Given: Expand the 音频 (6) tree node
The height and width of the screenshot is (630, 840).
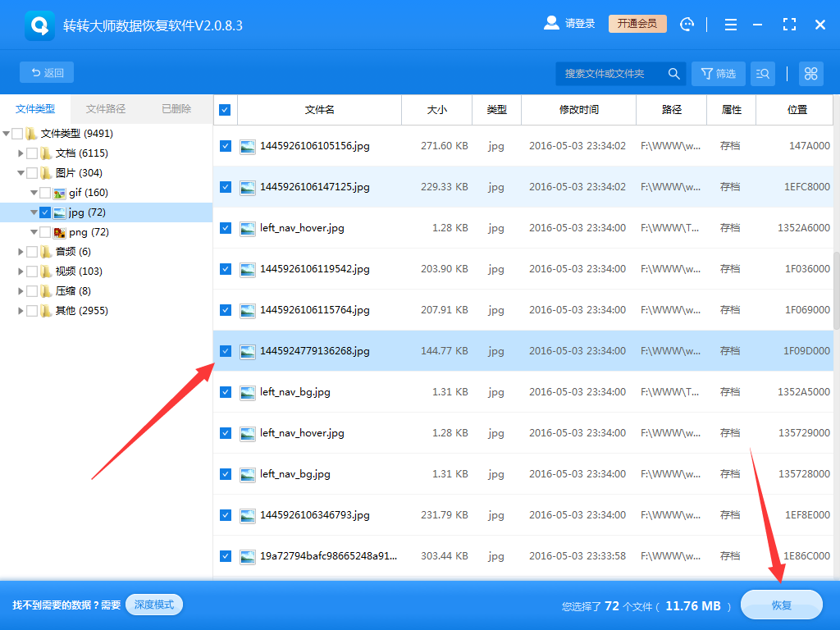Looking at the screenshot, I should [21, 252].
